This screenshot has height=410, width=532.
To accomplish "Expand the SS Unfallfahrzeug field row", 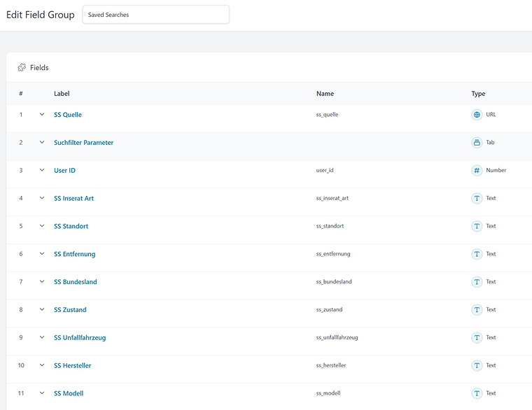I will tap(42, 337).
